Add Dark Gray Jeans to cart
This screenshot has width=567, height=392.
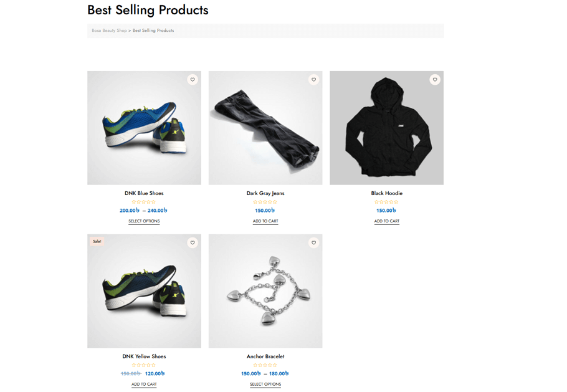(x=265, y=221)
